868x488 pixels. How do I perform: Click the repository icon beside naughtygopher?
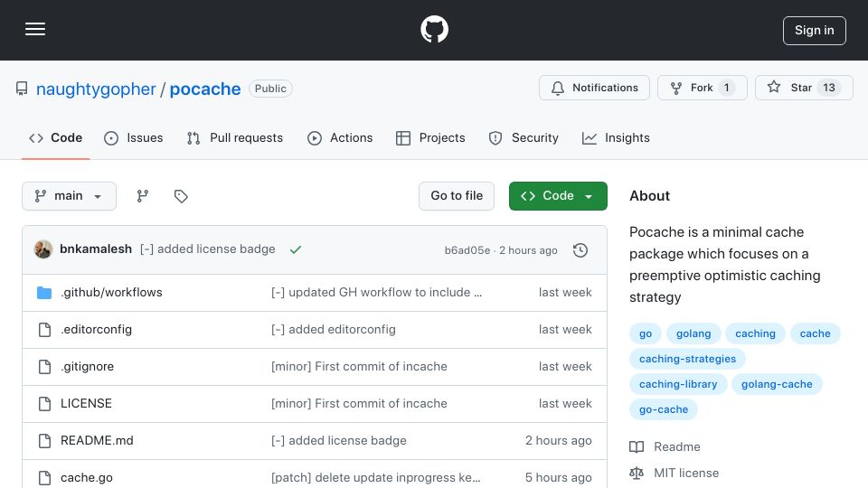[x=22, y=89]
